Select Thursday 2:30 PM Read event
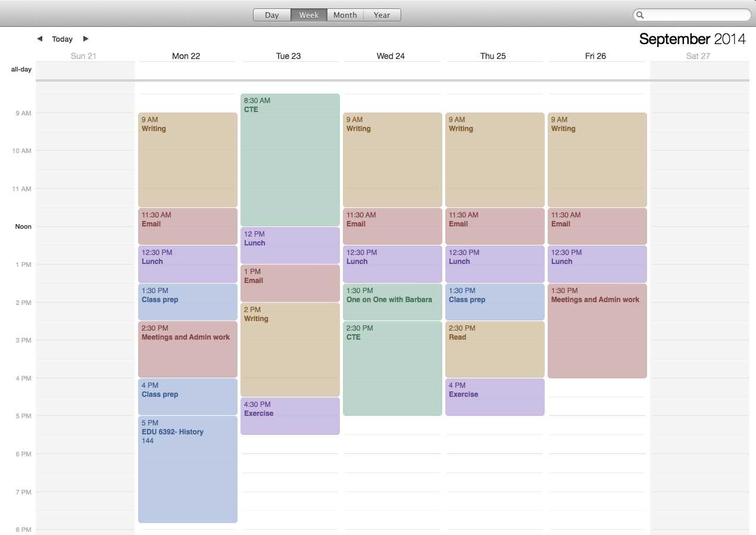The height and width of the screenshot is (535, 756). pyautogui.click(x=495, y=349)
